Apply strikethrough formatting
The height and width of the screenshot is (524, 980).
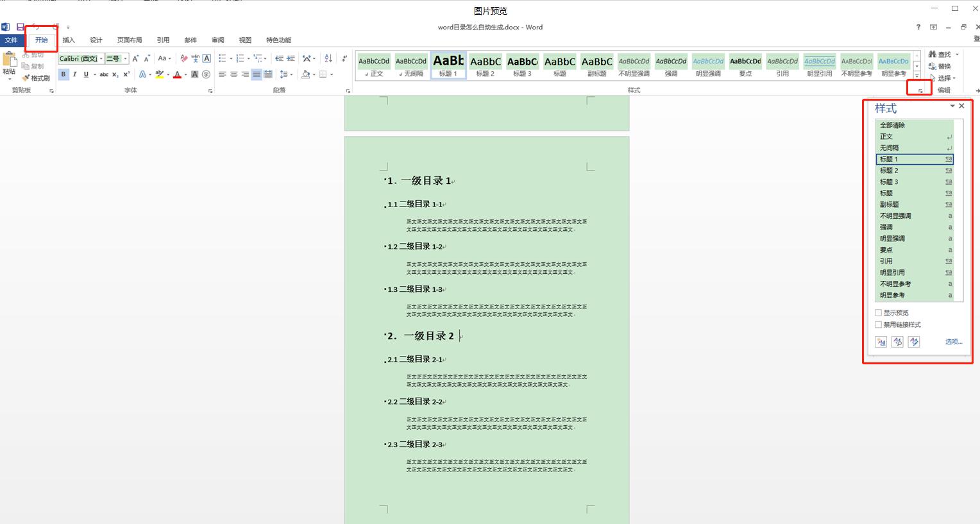(104, 74)
